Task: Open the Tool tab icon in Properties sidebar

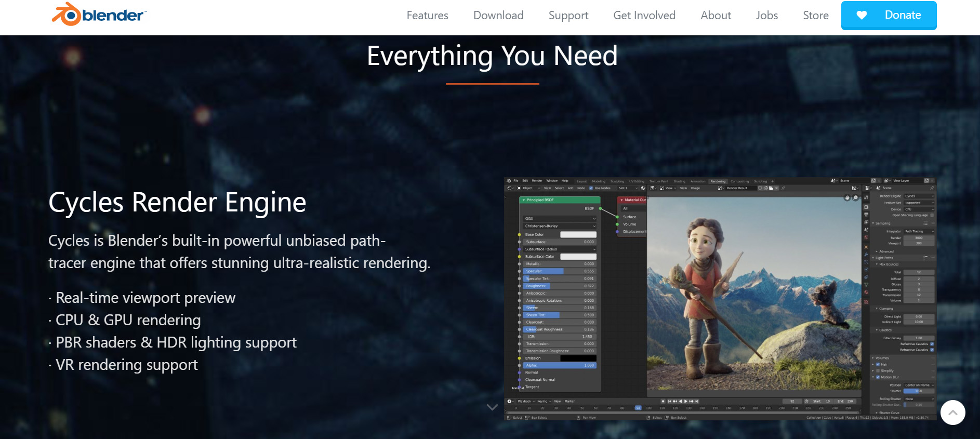Action: [x=866, y=198]
